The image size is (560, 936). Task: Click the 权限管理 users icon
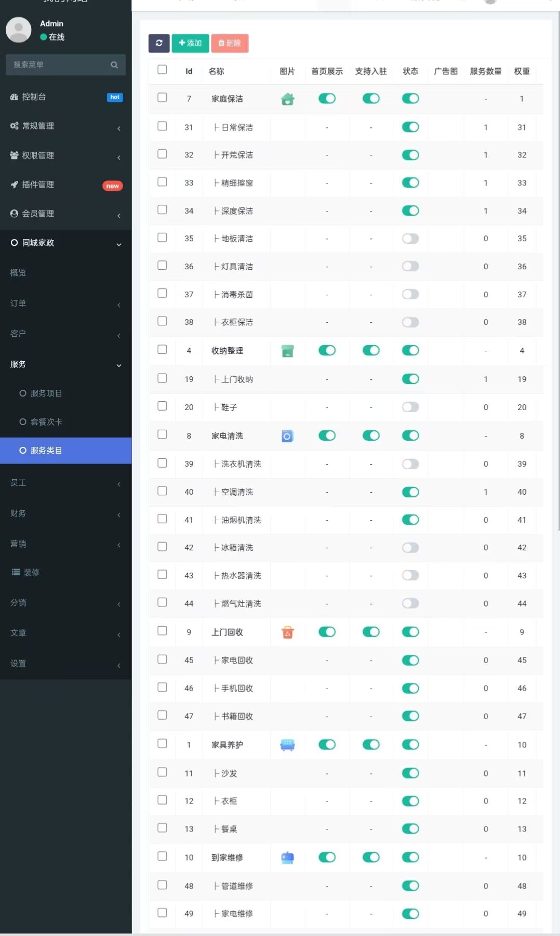tap(14, 155)
